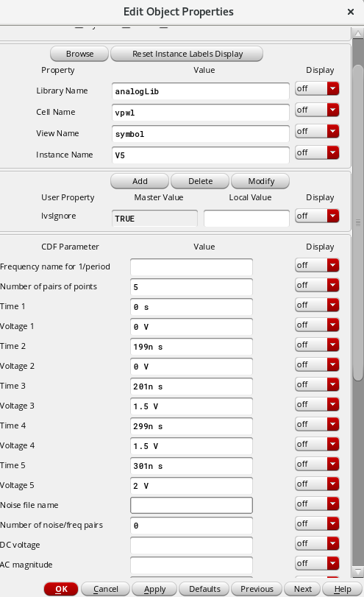Click the Browse button
The image size is (364, 597).
pyautogui.click(x=79, y=54)
